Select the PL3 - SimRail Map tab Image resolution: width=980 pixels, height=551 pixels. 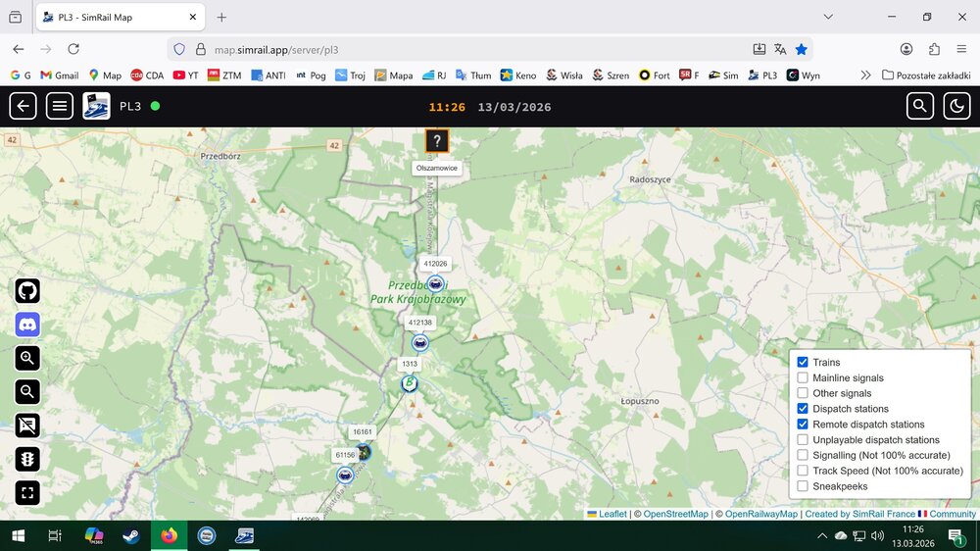tap(118, 17)
